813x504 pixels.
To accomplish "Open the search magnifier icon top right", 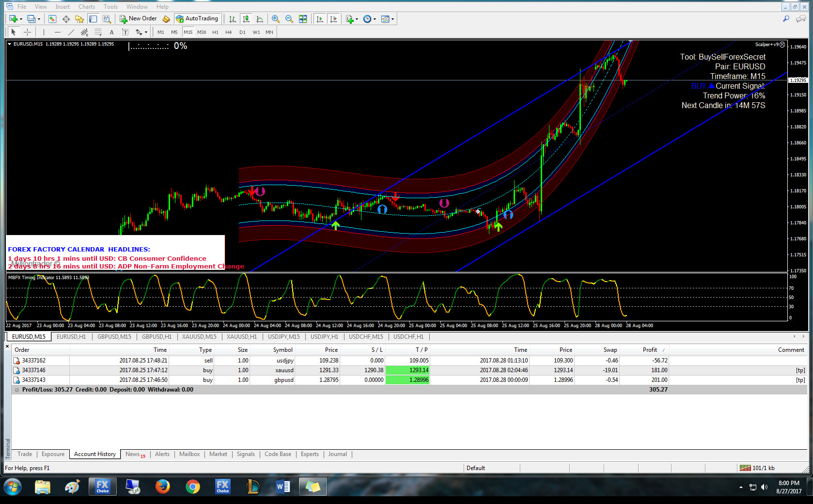I will [786, 19].
